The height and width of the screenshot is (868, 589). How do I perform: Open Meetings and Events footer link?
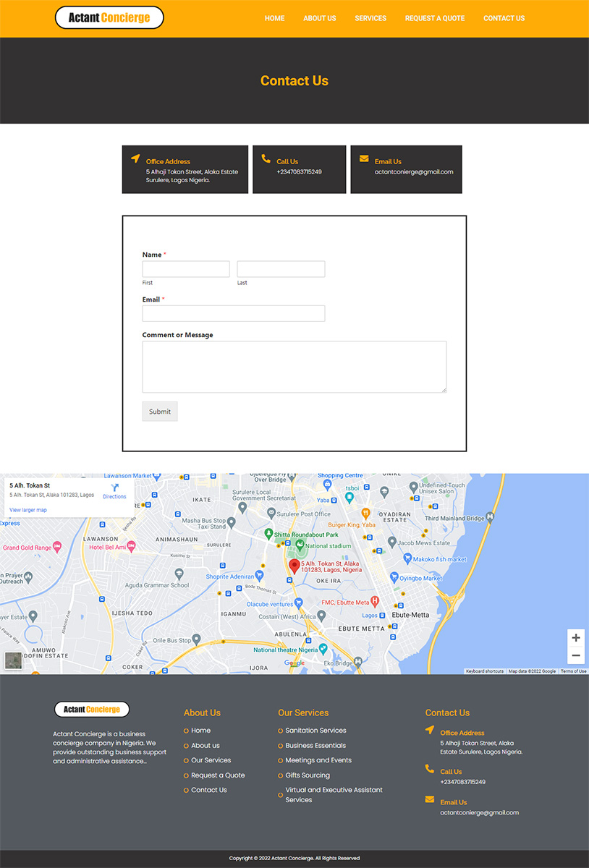click(318, 760)
